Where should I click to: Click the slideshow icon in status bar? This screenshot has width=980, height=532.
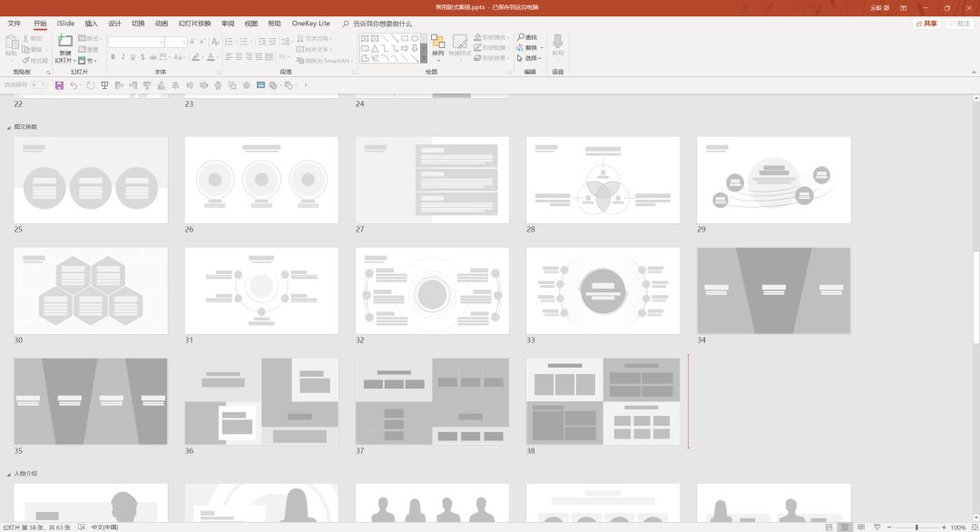(x=877, y=527)
